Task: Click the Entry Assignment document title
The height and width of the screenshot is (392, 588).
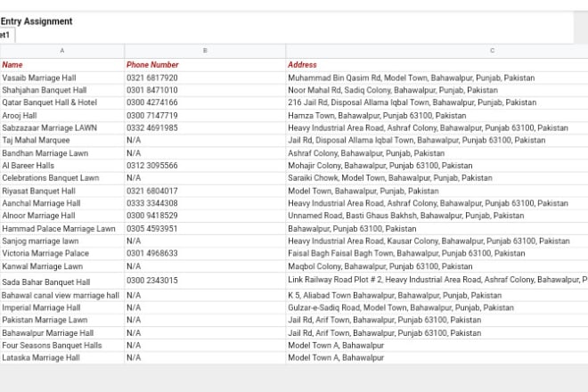Action: [37, 21]
